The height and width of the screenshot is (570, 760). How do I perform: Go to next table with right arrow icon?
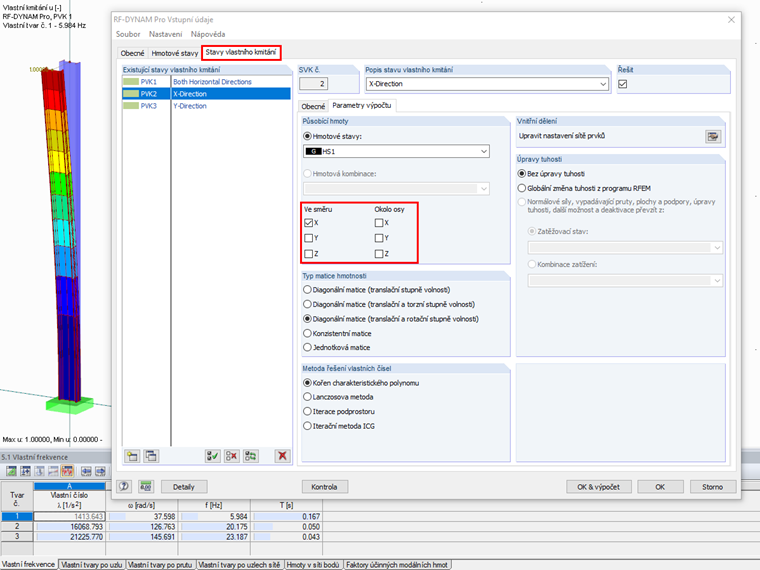pos(100,471)
